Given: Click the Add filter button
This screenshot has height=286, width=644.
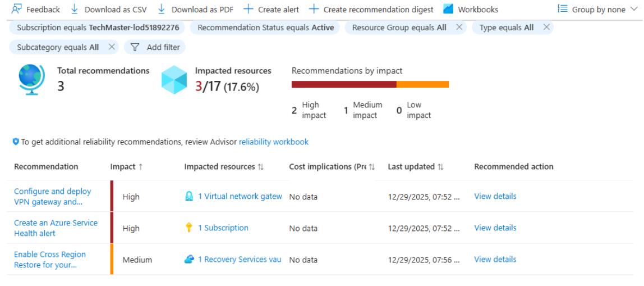Looking at the screenshot, I should 155,47.
